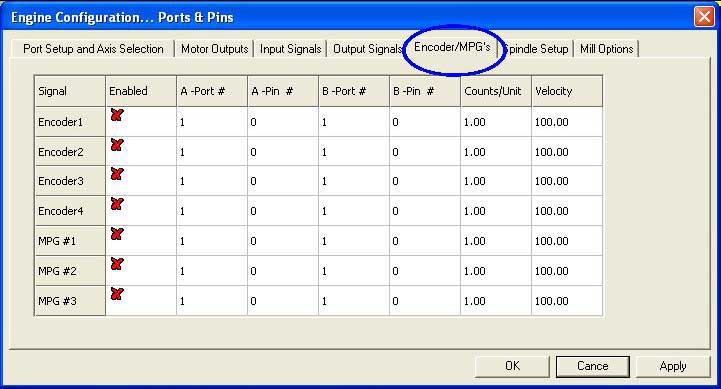Image resolution: width=721 pixels, height=389 pixels.
Task: Edit the Counts/Unit cell for Encoder3
Action: pos(496,181)
